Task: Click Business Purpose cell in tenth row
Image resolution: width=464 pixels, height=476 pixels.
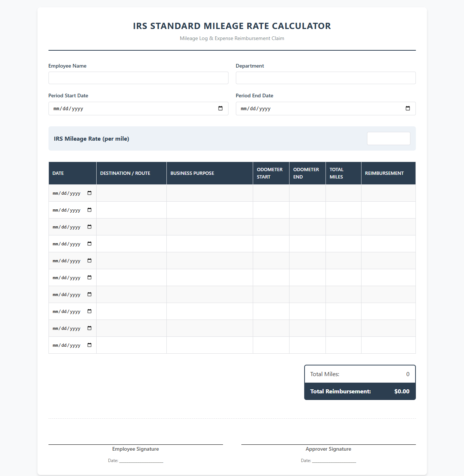Action: (x=210, y=345)
